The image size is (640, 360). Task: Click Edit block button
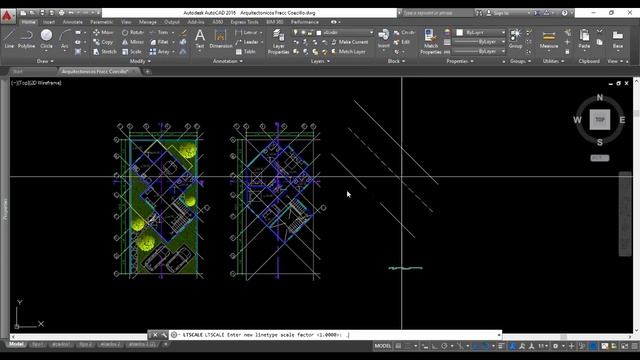tap(402, 42)
